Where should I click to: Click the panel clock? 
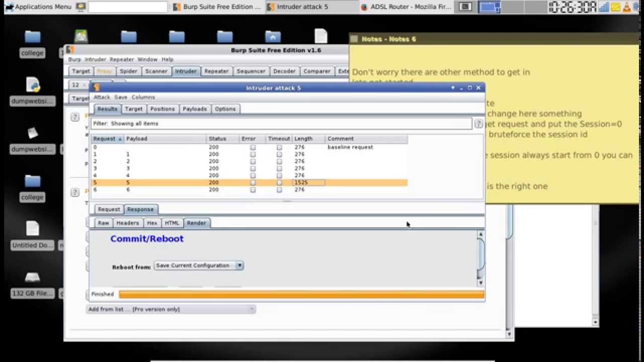coord(572,7)
